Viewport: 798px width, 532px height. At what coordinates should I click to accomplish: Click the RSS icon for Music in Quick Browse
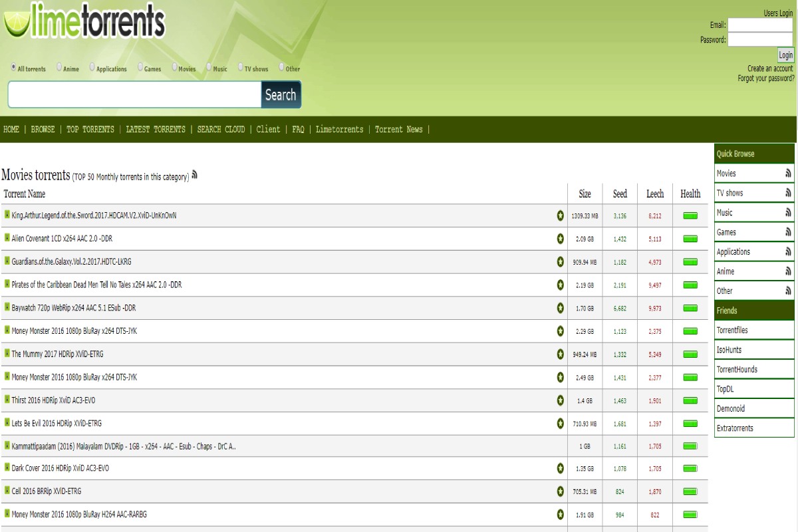788,213
